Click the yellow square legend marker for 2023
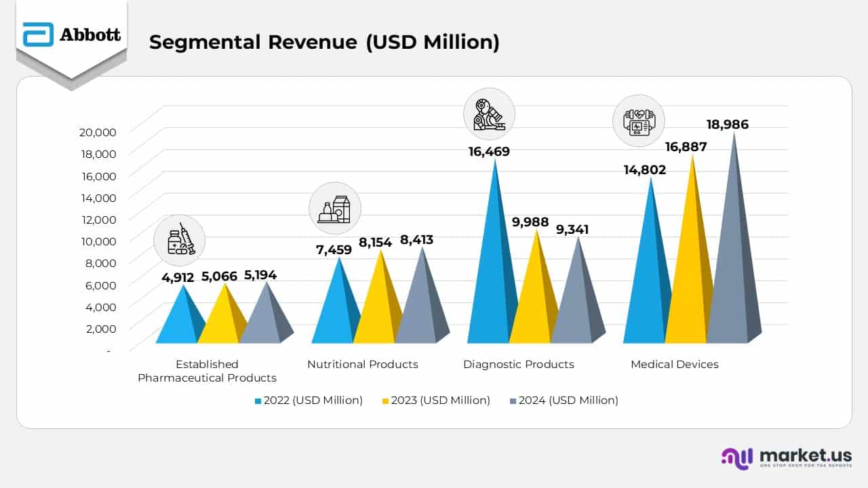Screen dimensions: 868x488 pyautogui.click(x=386, y=401)
